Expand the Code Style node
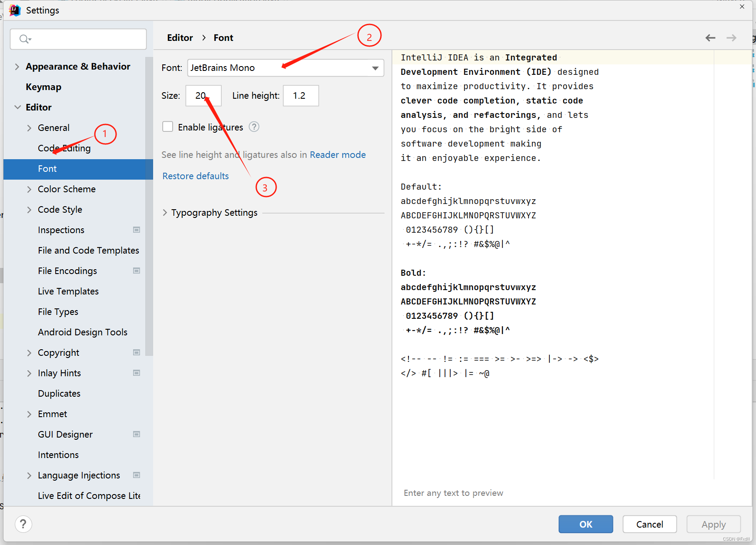This screenshot has height=545, width=756. [29, 210]
